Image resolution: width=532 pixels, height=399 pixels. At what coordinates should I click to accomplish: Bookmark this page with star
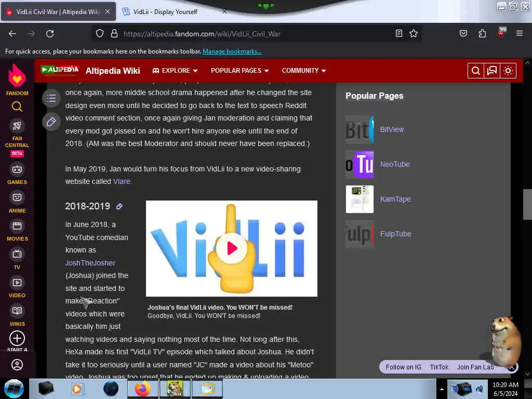pos(413,33)
